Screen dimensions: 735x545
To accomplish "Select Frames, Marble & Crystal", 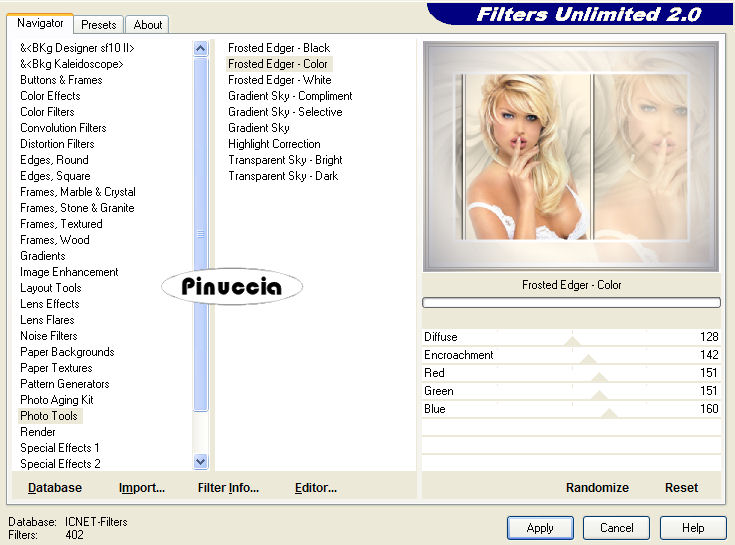I will point(78,192).
